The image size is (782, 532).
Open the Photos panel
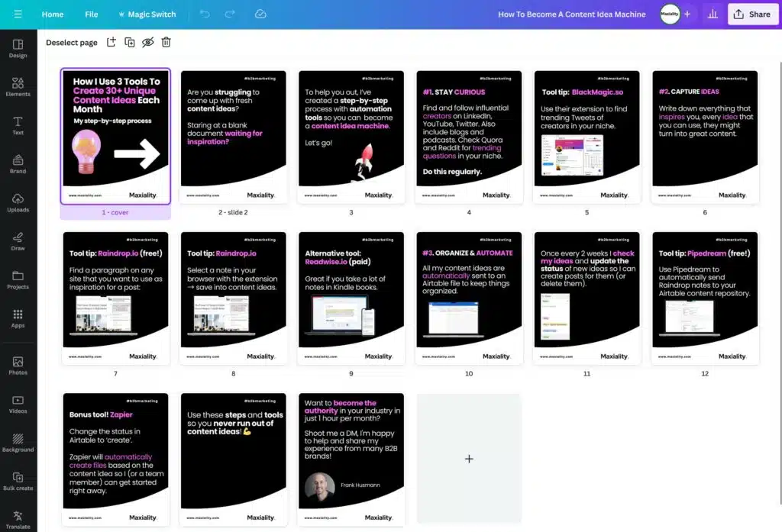coord(18,366)
